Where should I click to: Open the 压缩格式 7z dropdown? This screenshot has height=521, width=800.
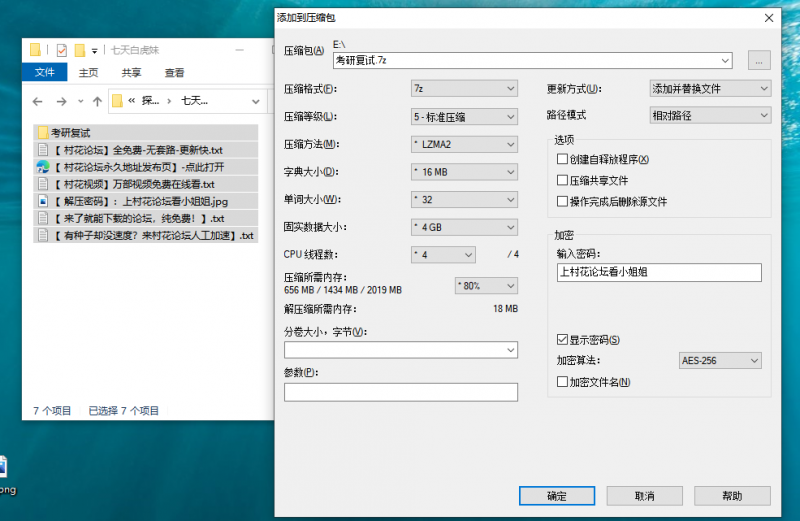(464, 88)
